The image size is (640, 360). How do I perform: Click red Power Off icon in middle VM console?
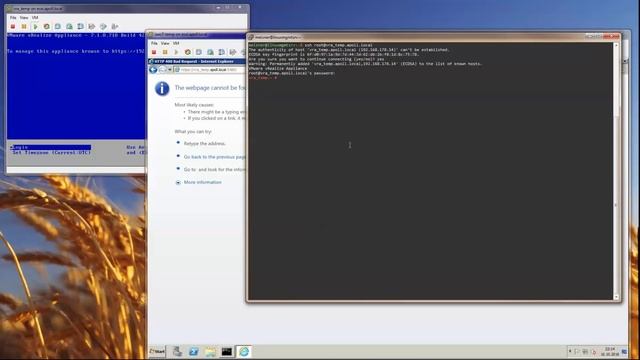coord(154,52)
